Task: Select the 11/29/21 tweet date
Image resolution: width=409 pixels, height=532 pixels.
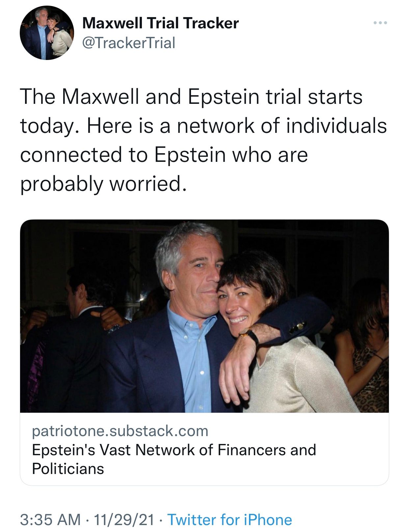Action: point(124,520)
